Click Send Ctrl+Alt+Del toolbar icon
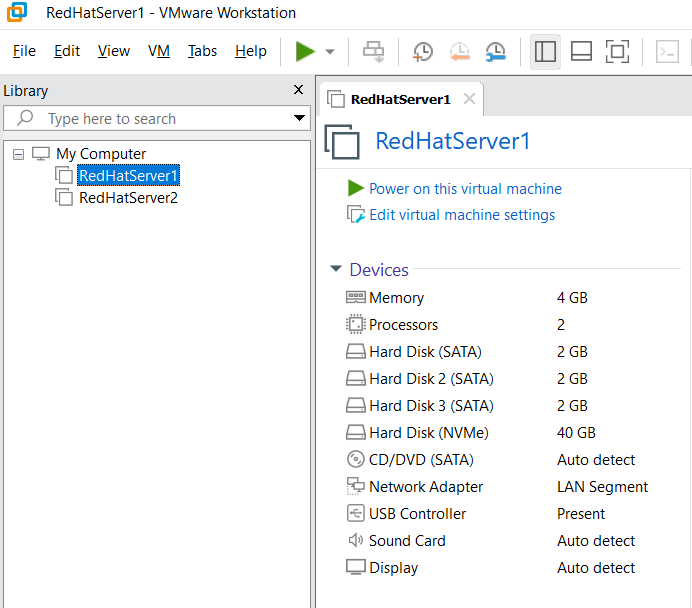The height and width of the screenshot is (608, 692). click(373, 52)
